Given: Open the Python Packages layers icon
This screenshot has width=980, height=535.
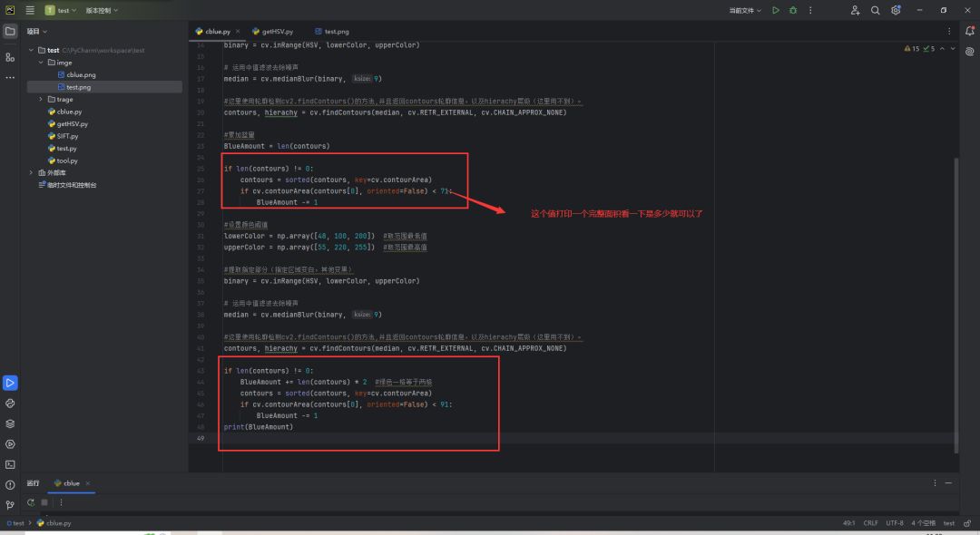Looking at the screenshot, I should click(10, 423).
